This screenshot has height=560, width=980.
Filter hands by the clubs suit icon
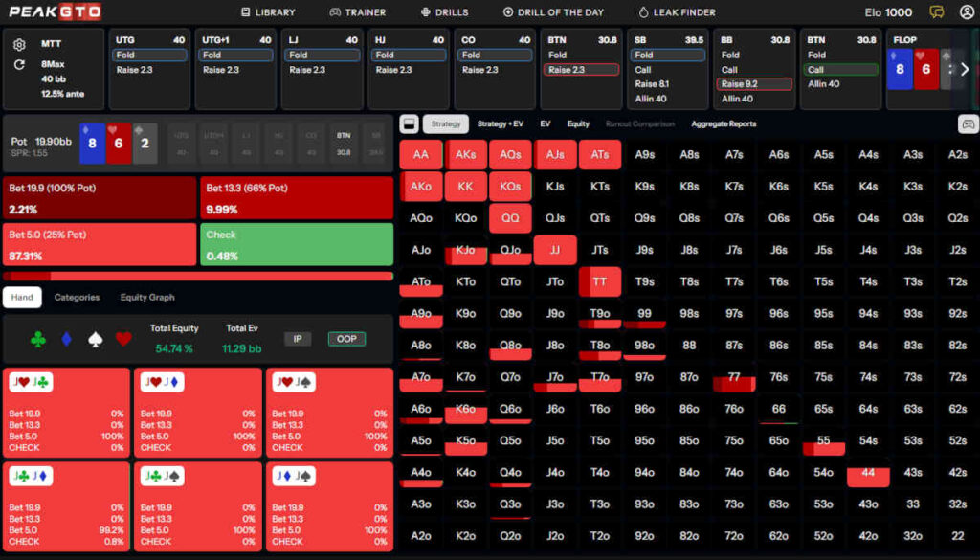click(x=38, y=339)
